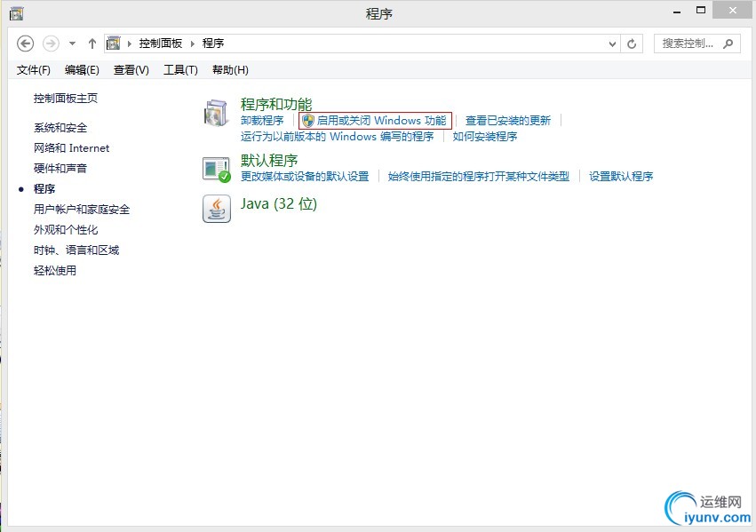The width and height of the screenshot is (756, 532).
Task: Click the 程序和功能 icon
Action: pos(216,114)
